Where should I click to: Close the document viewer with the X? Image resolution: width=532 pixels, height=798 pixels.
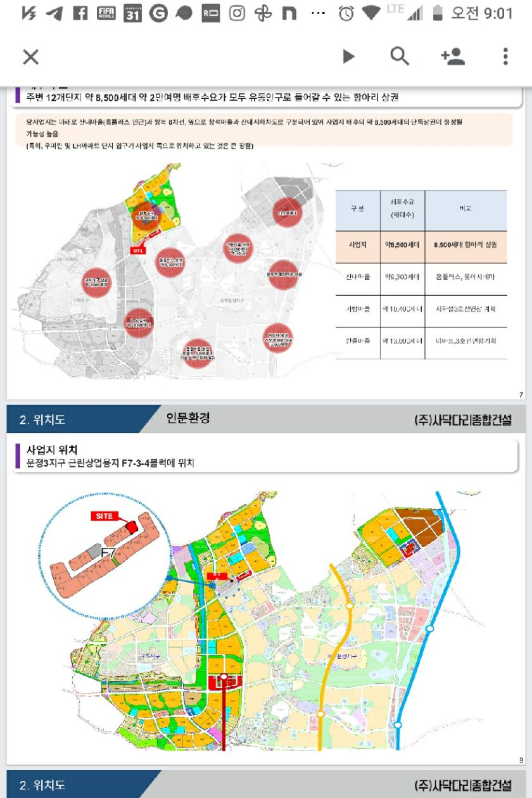(x=30, y=57)
